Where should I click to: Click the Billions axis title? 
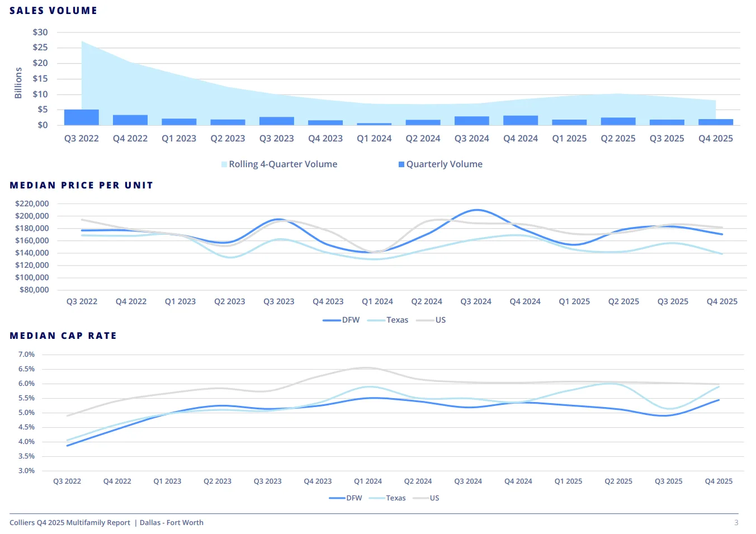tap(18, 83)
